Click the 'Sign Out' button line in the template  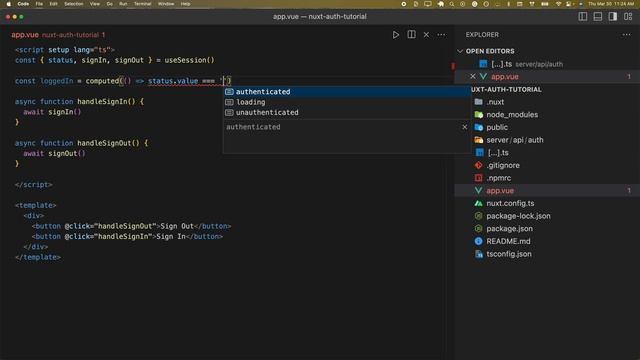click(131, 226)
